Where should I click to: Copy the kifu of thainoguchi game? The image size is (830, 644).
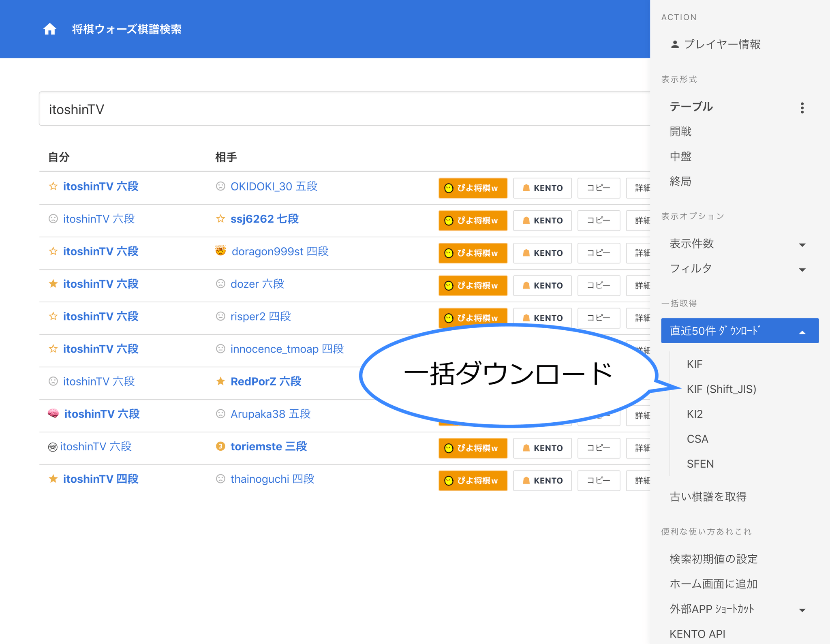(x=599, y=481)
